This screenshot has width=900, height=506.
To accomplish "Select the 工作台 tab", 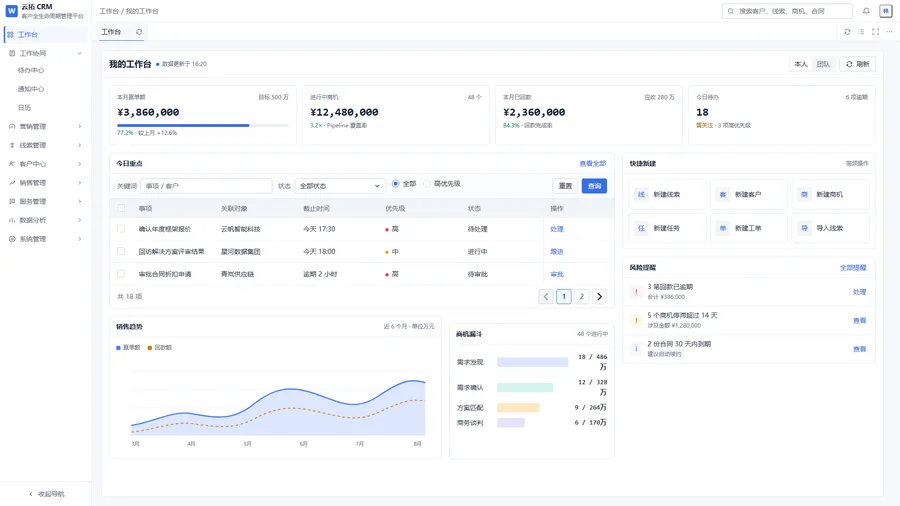I will point(111,32).
